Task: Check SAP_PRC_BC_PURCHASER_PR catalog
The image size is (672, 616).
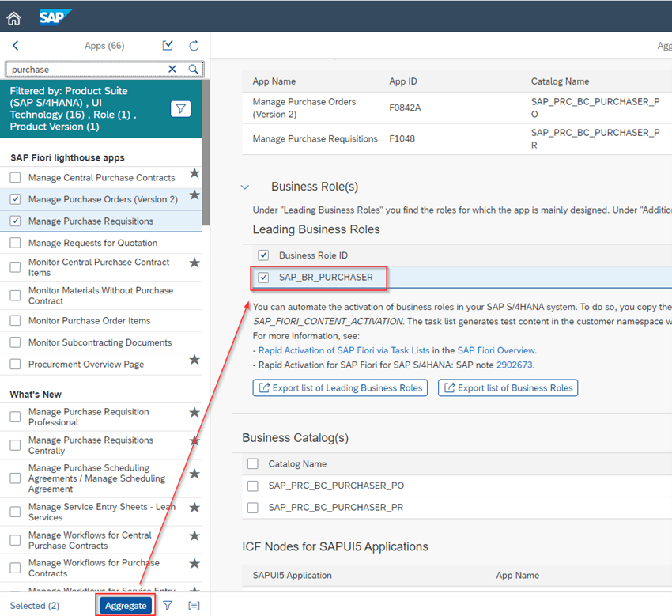Action: pos(253,508)
